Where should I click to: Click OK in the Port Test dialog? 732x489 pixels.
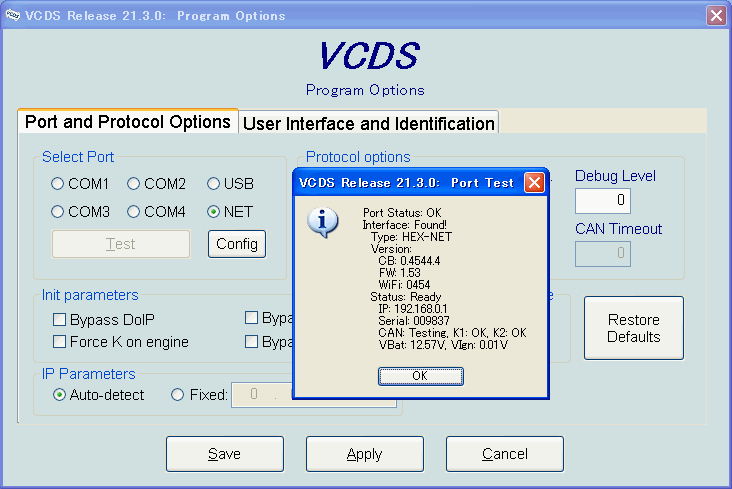421,376
